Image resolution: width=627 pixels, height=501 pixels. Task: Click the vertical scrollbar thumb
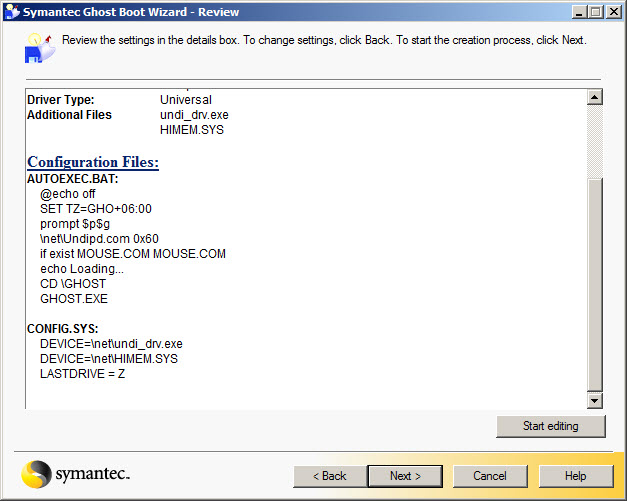pyautogui.click(x=595, y=285)
